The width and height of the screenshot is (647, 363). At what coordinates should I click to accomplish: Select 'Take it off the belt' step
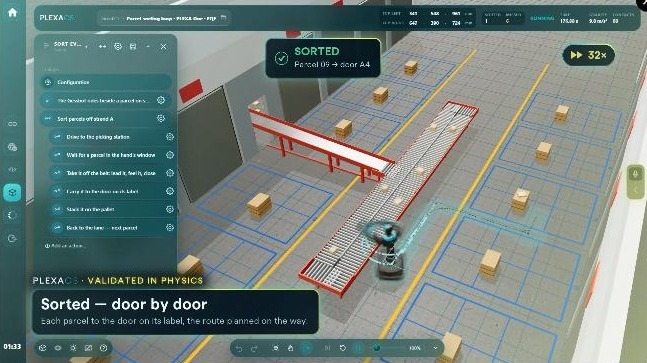point(112,173)
